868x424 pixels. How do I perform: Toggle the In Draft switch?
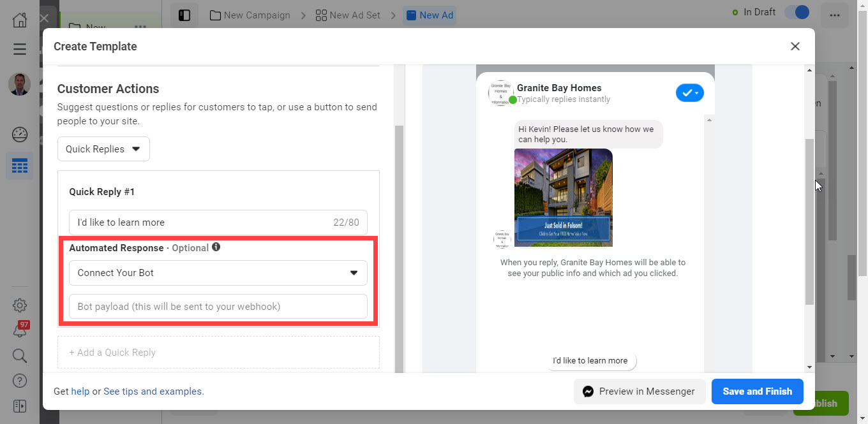tap(797, 12)
